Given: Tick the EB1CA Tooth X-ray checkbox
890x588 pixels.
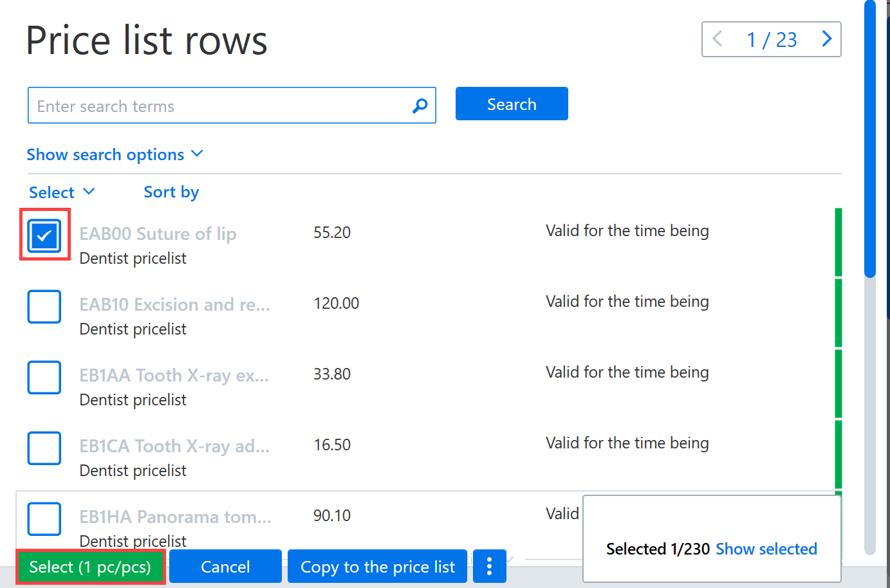Looking at the screenshot, I should tap(44, 448).
